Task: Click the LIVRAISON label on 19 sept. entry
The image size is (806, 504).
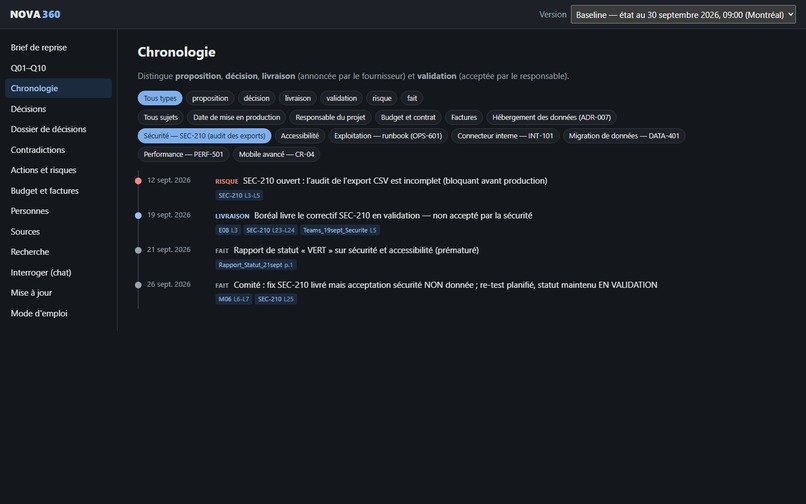Action: click(232, 216)
